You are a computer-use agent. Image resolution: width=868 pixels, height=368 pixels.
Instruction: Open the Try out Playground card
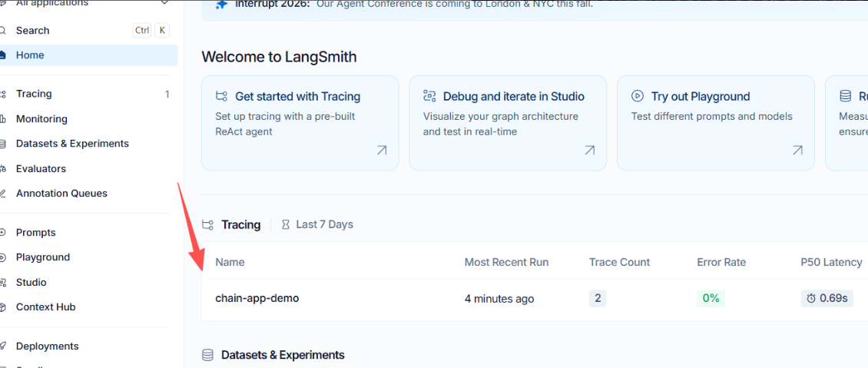(x=716, y=123)
